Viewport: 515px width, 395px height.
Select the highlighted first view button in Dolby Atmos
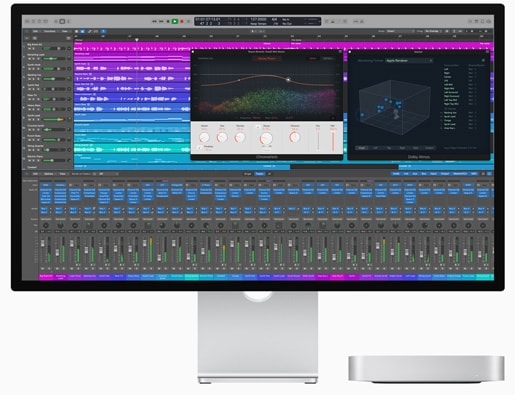(362, 148)
